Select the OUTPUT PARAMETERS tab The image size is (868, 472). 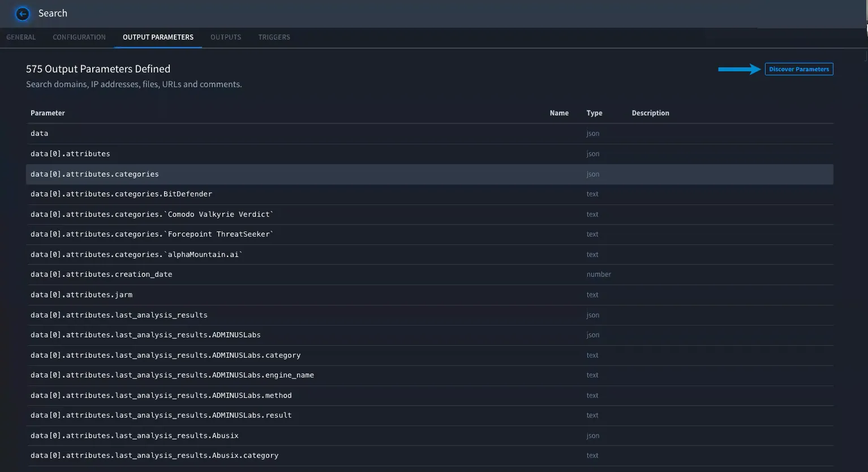(x=158, y=37)
